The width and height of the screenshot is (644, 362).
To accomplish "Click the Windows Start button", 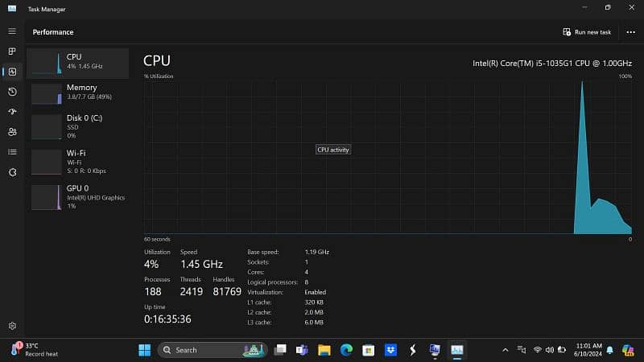I will point(144,350).
